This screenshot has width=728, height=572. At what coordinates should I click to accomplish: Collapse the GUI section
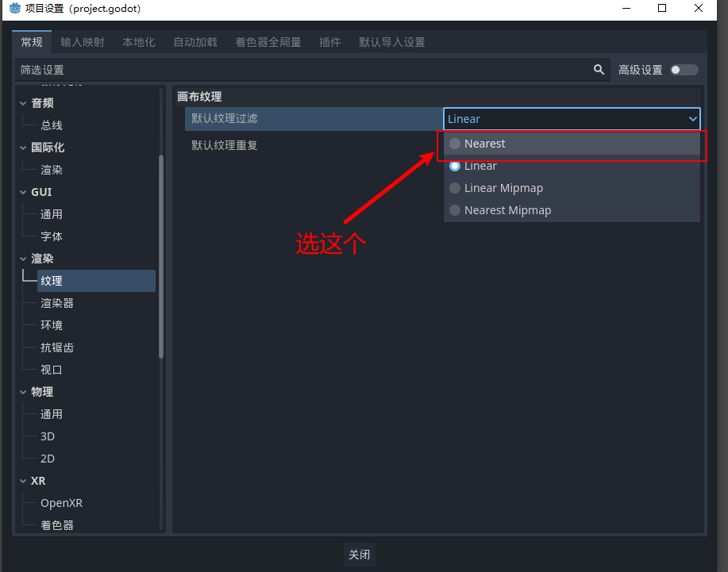point(23,192)
